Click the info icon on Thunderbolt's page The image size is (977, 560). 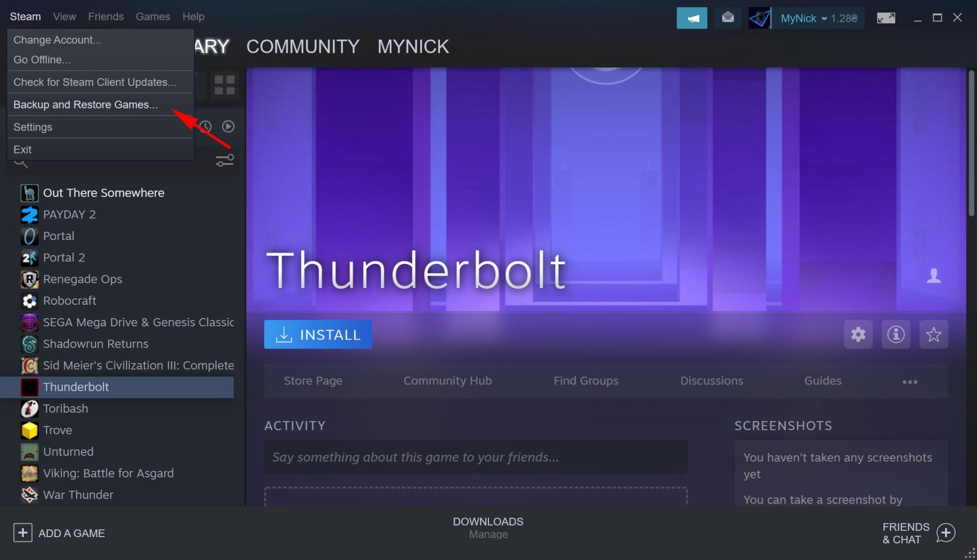pyautogui.click(x=895, y=334)
